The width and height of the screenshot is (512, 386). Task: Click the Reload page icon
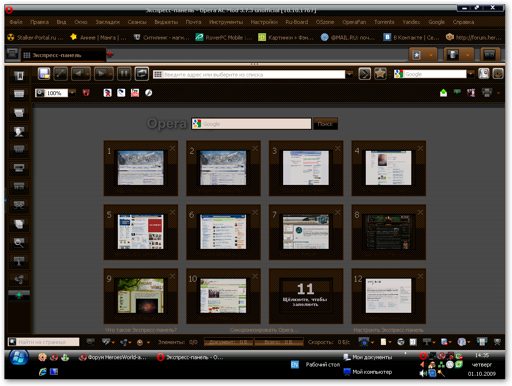142,74
